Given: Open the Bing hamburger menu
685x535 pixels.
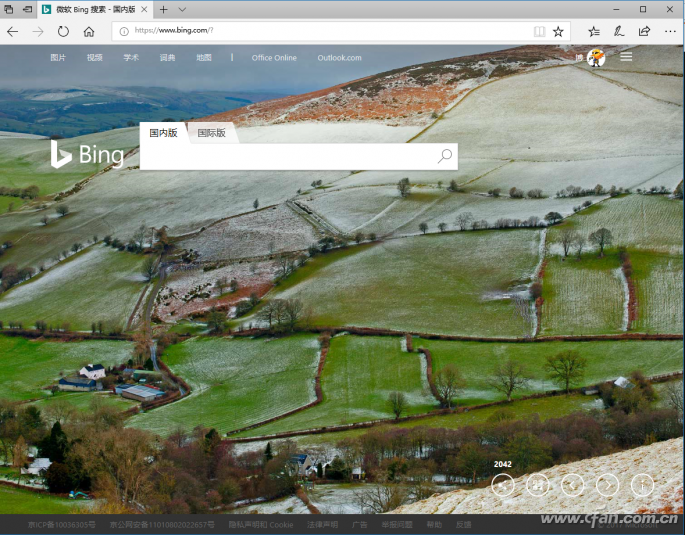Looking at the screenshot, I should coord(626,57).
